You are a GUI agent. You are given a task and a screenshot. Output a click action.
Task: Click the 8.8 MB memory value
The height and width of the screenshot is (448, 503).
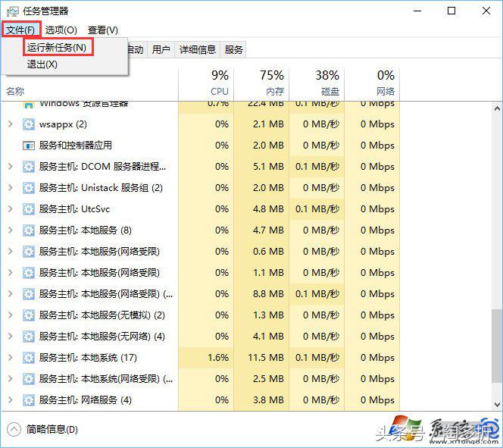[268, 293]
